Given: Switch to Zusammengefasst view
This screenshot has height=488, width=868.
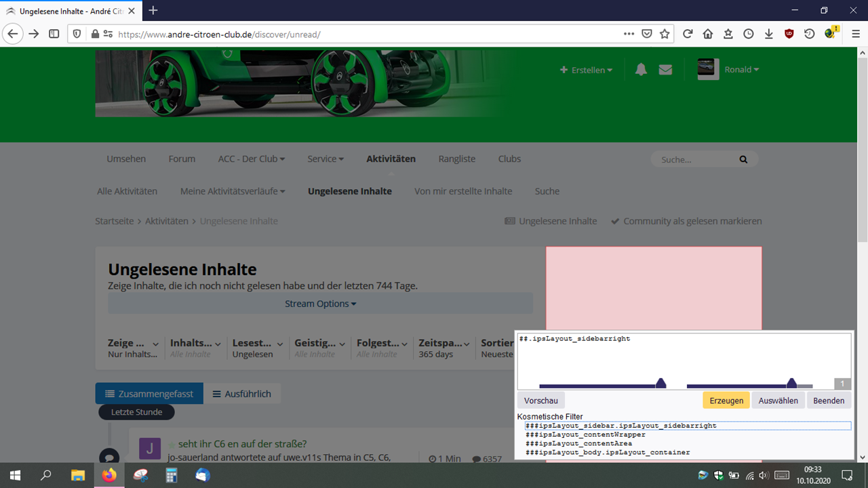Looking at the screenshot, I should click(149, 394).
